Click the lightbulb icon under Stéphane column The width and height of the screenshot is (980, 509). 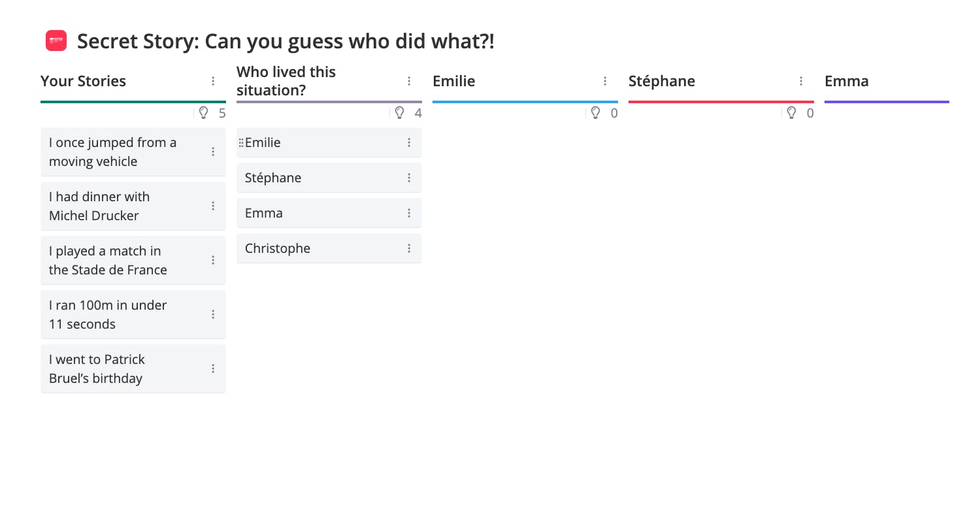pos(791,113)
